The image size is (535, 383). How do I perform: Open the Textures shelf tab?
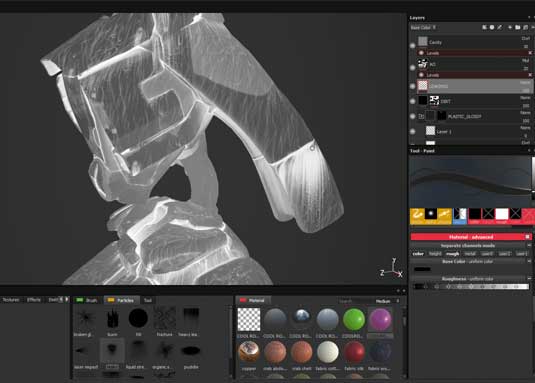[11, 300]
